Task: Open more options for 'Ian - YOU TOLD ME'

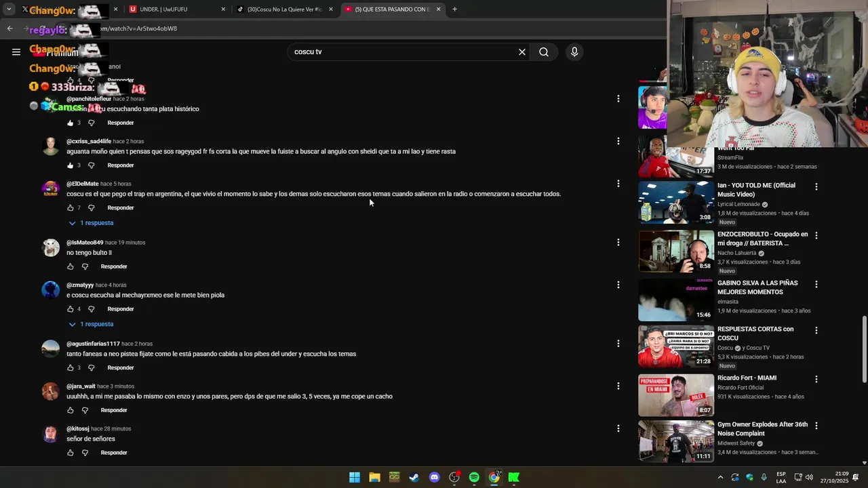Action: 816,186
